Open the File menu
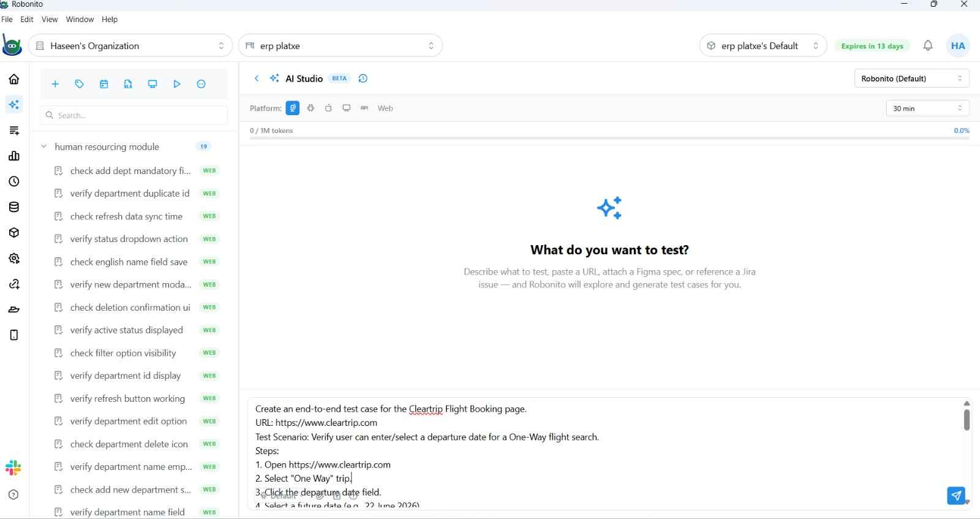Image resolution: width=980 pixels, height=519 pixels. 7,20
